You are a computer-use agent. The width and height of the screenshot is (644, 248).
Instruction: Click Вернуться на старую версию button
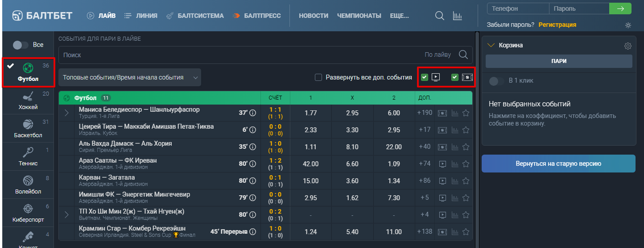[x=558, y=164]
